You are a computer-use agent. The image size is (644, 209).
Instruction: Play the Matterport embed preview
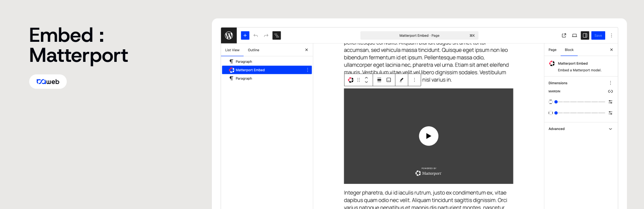tap(428, 136)
